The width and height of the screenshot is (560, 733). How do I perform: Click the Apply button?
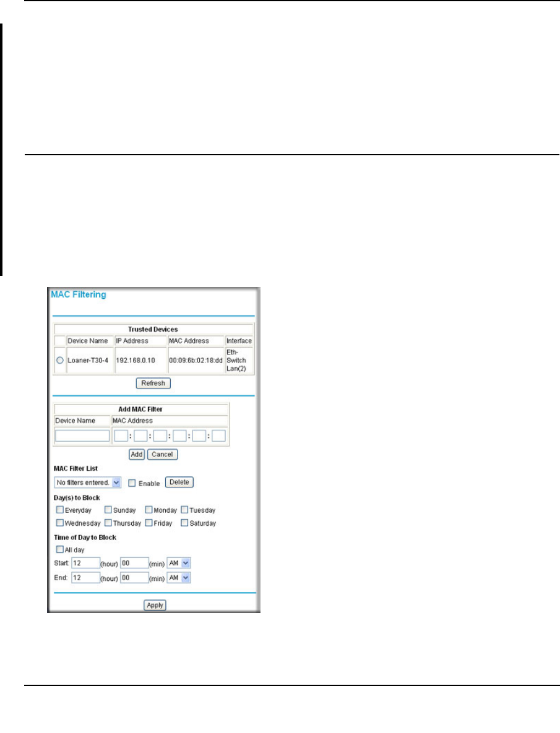pyautogui.click(x=155, y=605)
